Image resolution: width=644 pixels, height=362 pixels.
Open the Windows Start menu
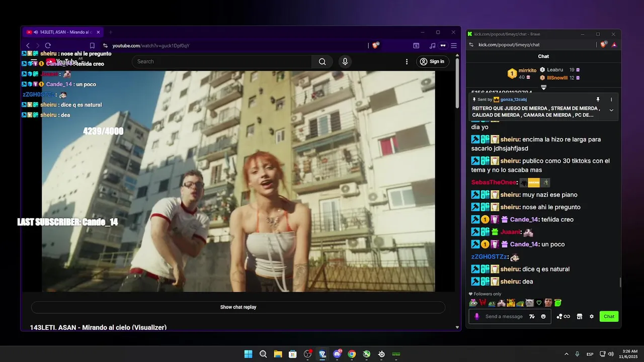point(248,354)
